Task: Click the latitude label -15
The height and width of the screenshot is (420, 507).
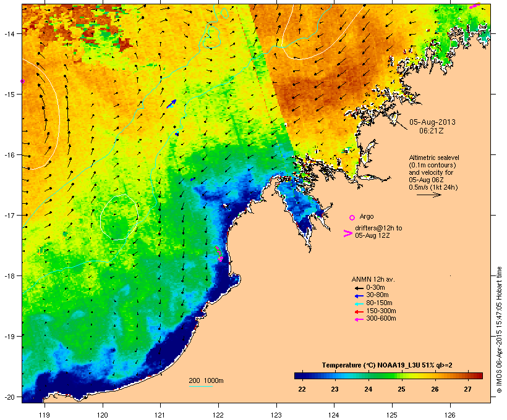Action: pos(9,94)
